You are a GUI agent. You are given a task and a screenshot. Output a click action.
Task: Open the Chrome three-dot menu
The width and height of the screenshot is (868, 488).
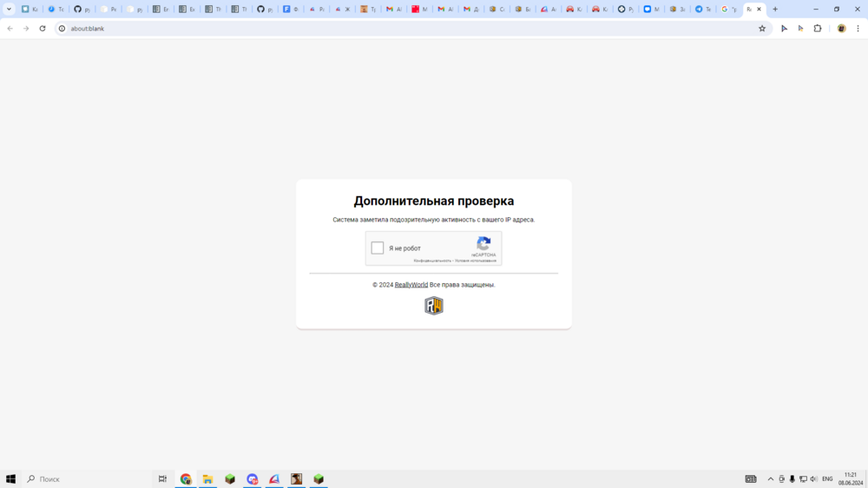858,29
